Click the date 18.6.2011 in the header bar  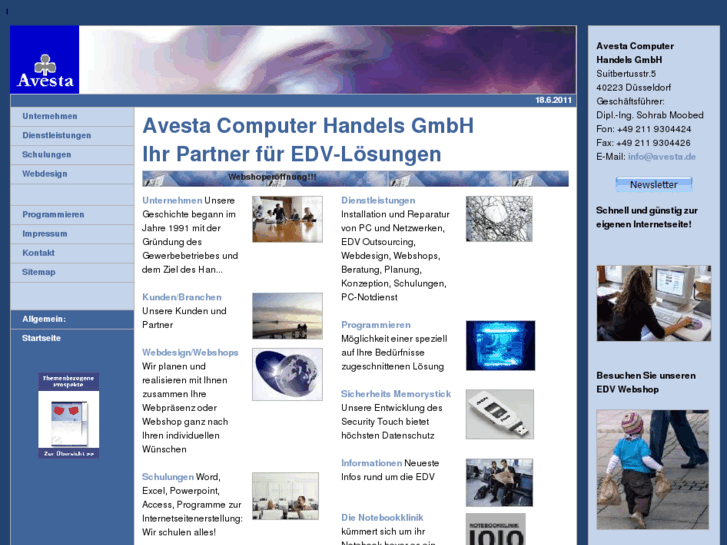tap(554, 100)
